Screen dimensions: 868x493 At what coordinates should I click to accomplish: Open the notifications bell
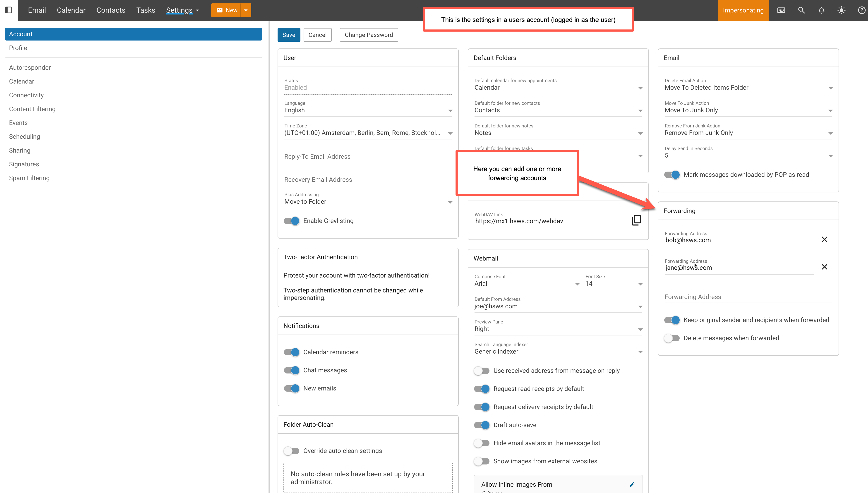pyautogui.click(x=821, y=10)
